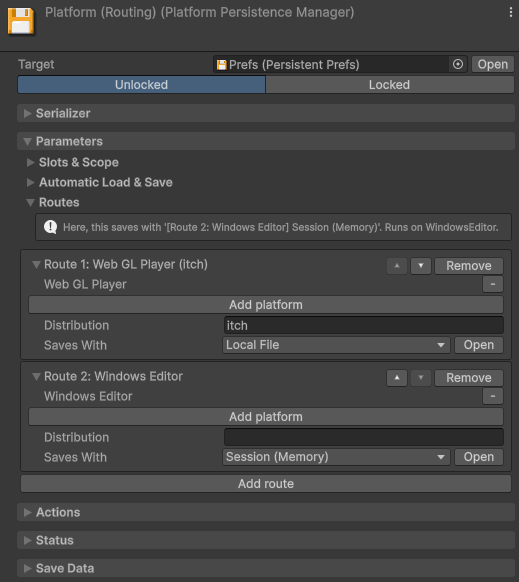
Task: Open the three-dot component options menu
Action: coord(511,12)
